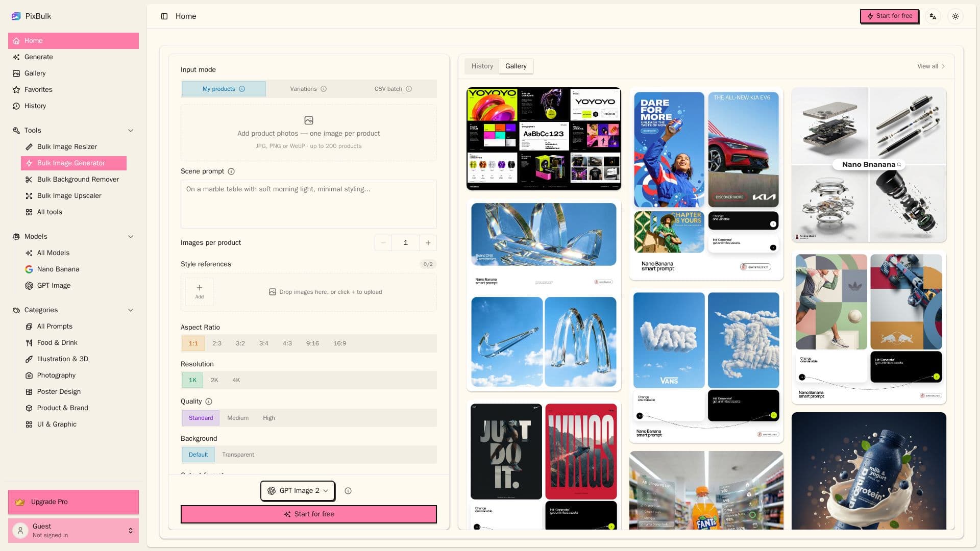Open the Guest account switcher
Screen dimensions: 980x551
73,531
